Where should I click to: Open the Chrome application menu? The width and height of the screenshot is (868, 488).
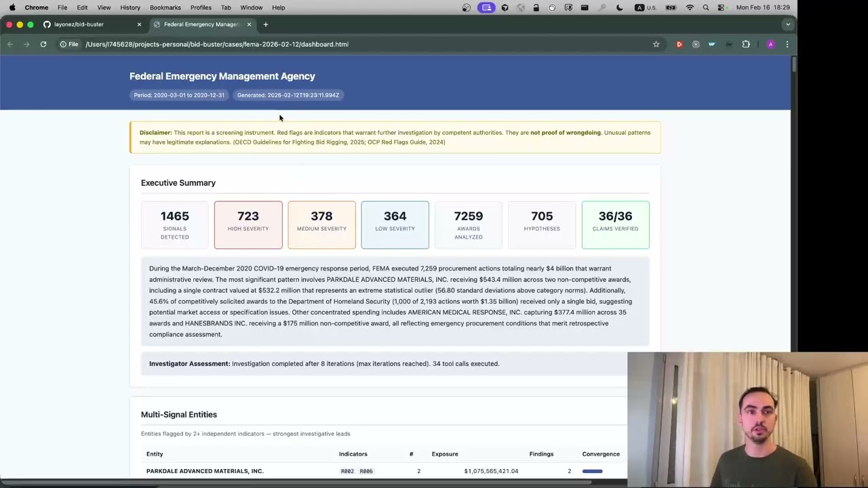point(37,7)
